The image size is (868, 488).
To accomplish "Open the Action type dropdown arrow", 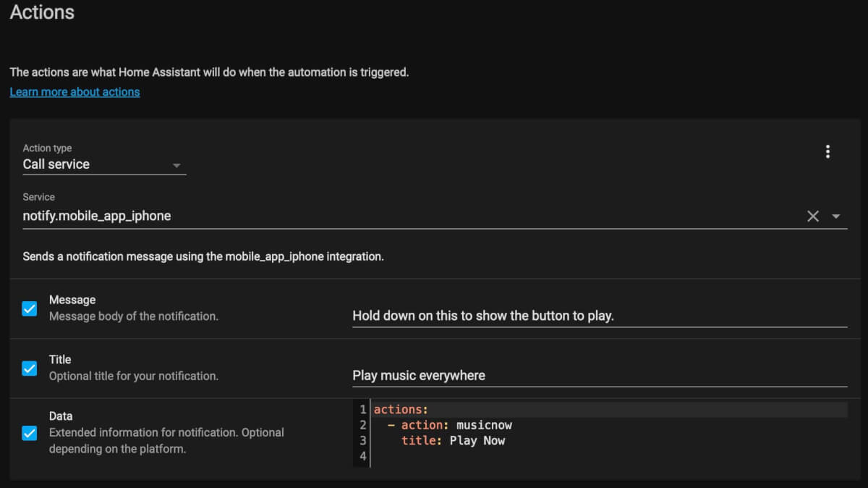I will click(176, 165).
